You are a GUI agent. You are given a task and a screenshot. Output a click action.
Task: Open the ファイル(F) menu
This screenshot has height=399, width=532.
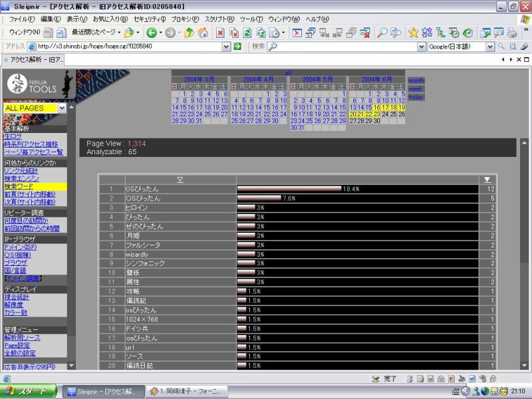click(22, 19)
